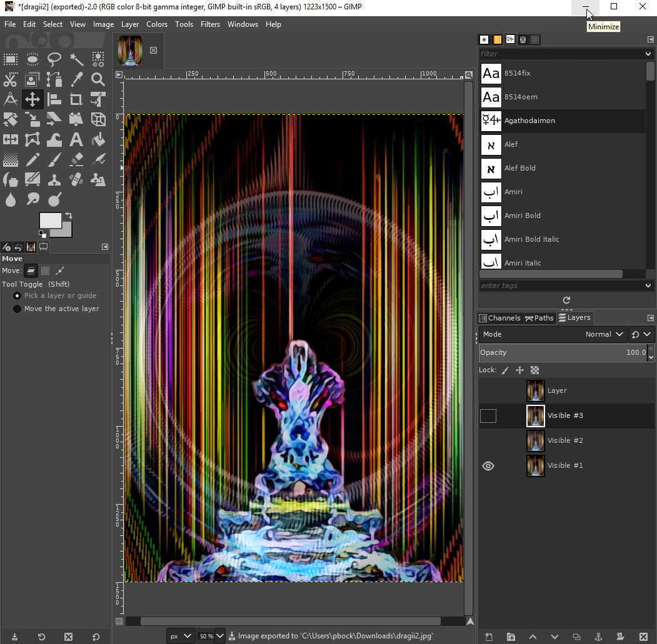
Task: Select the Visible #2 layer
Action: click(x=565, y=440)
